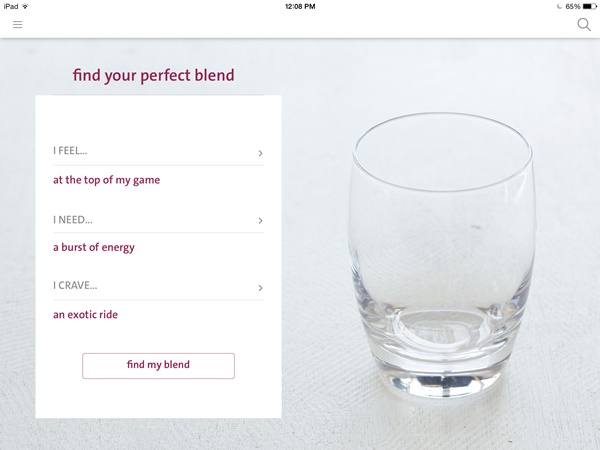Tap the 65% battery percentage

point(572,6)
